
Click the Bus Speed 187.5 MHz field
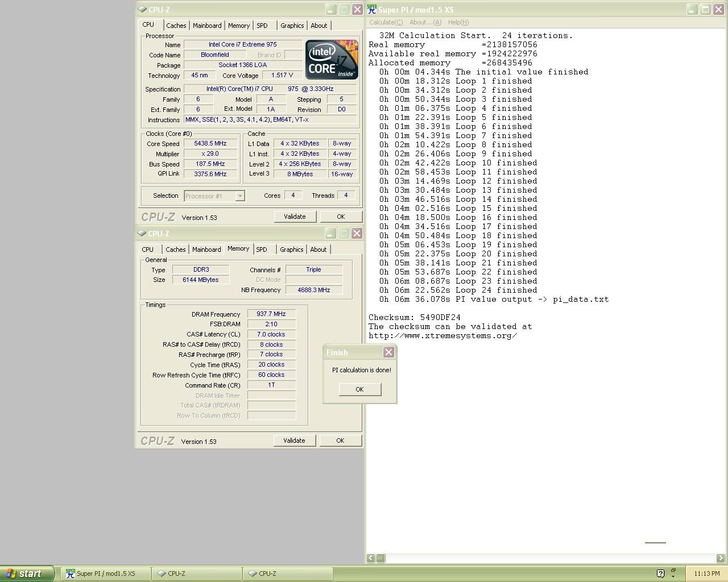tap(210, 164)
